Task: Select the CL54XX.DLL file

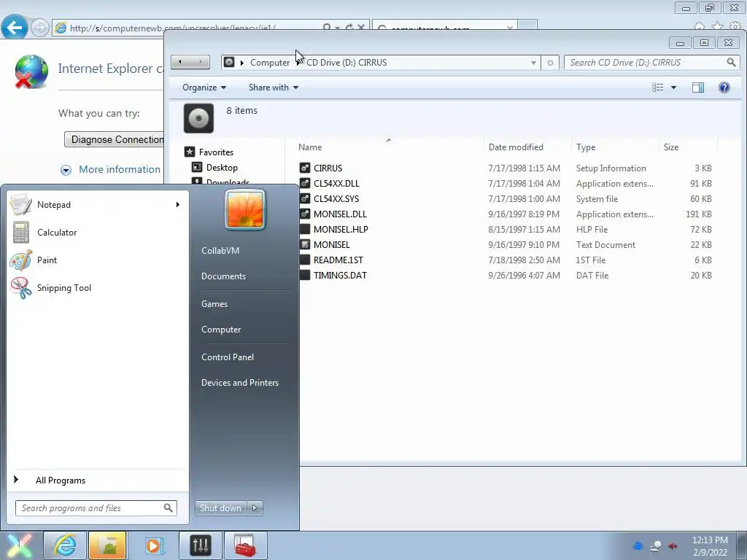Action: (x=336, y=183)
